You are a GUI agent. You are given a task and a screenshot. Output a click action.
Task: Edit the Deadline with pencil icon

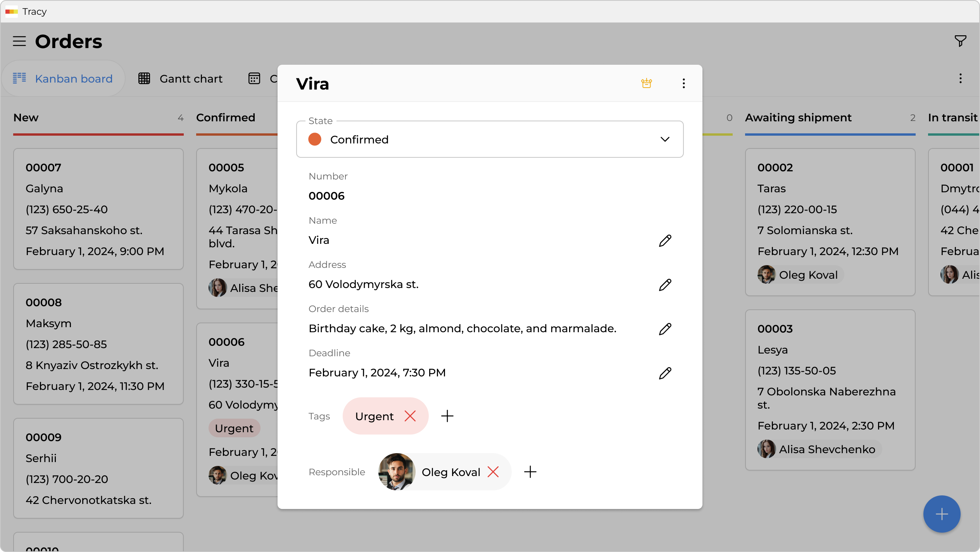(665, 373)
